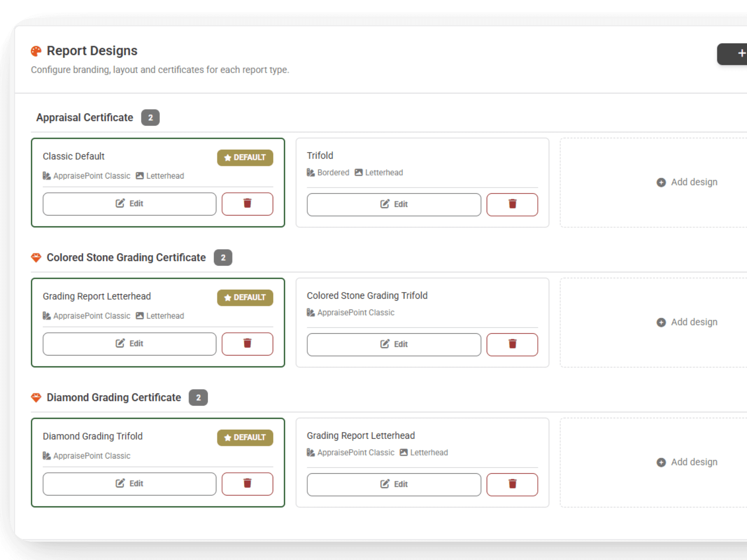Add design under Colored Stone Grading Certificate
Image resolution: width=747 pixels, height=560 pixels.
click(687, 322)
